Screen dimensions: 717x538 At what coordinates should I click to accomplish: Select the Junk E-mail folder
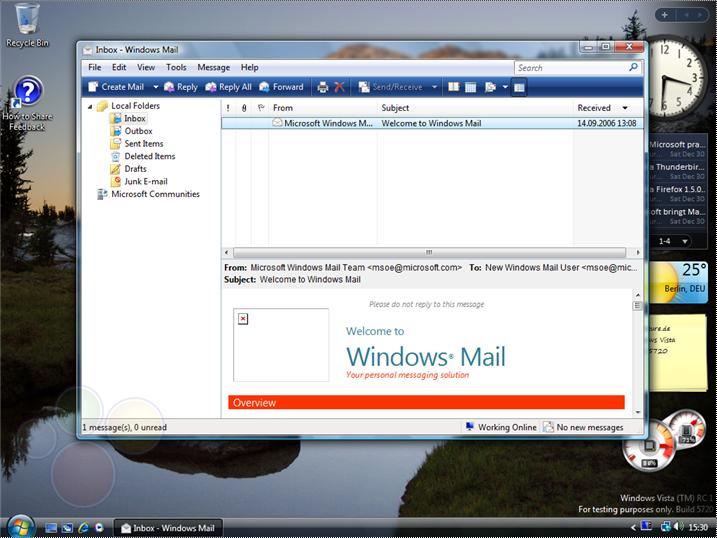pos(145,182)
